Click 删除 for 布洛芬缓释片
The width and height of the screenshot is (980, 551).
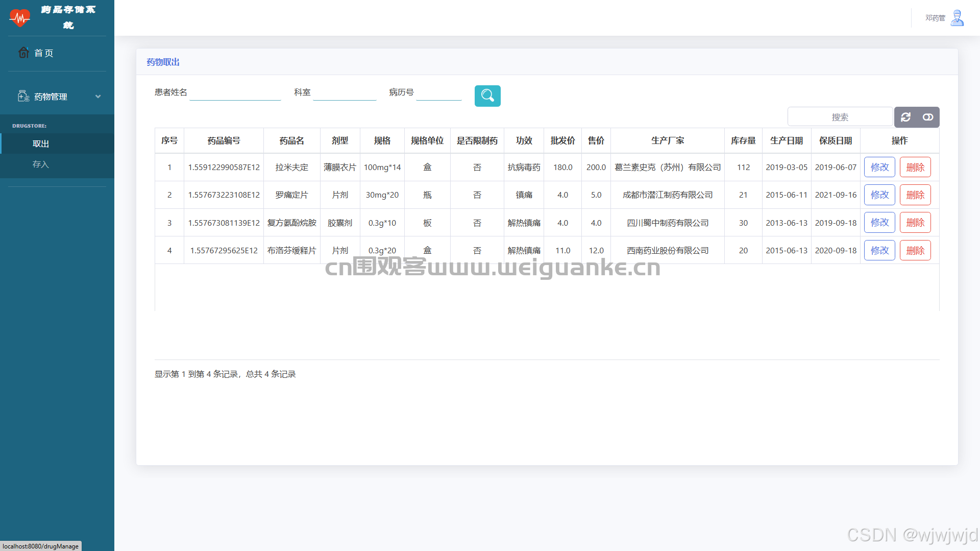pos(915,250)
